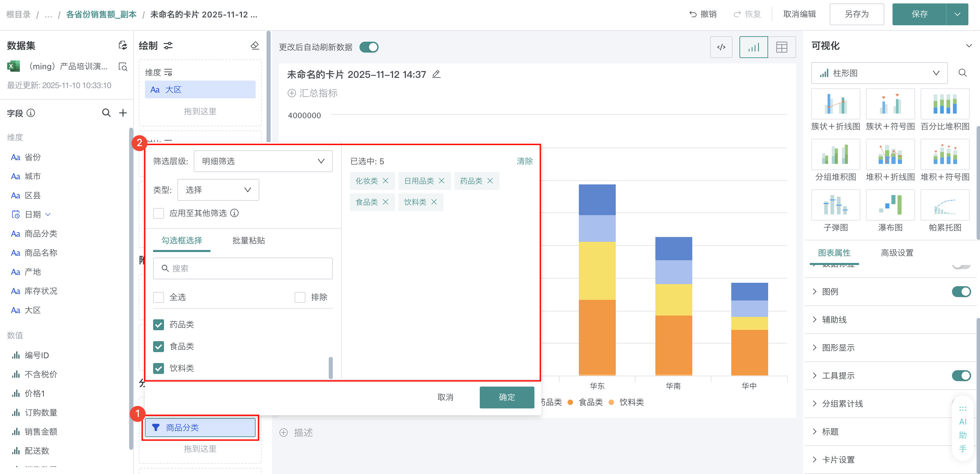Viewport: 980px width, 474px height.
Task: Click the eraser clear icon in drawing panel
Action: tap(255, 46)
